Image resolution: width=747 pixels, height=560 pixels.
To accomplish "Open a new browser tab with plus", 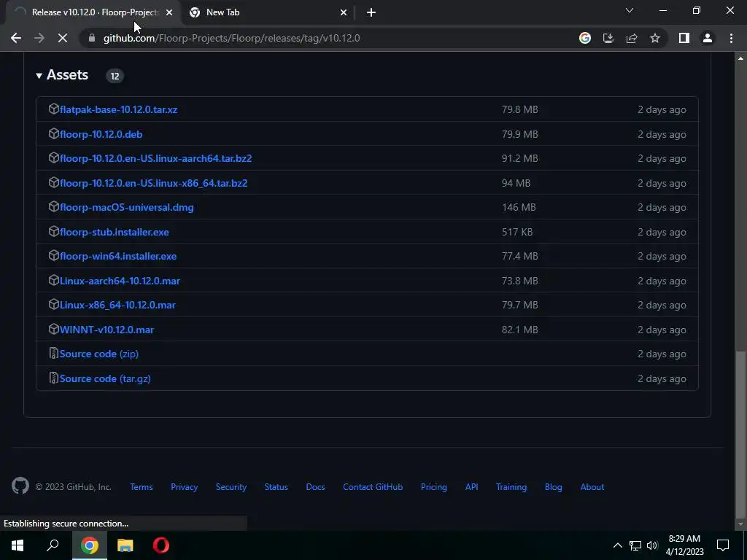I will point(371,13).
